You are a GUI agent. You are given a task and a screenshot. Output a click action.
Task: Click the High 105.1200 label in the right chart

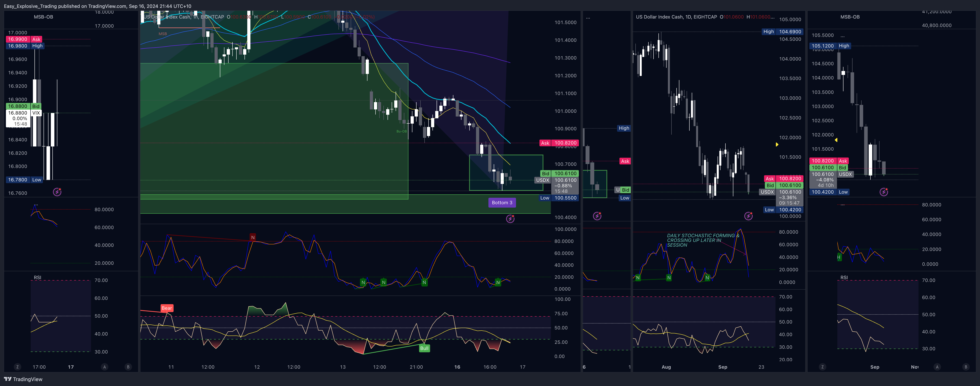click(830, 46)
